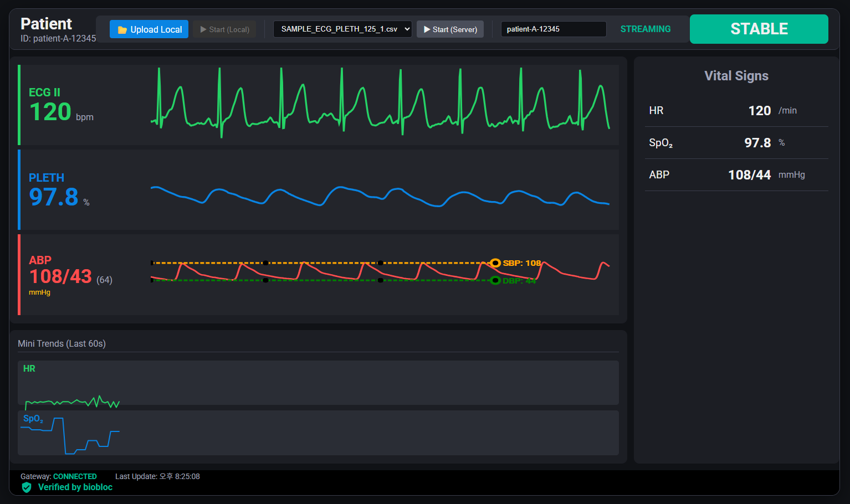Click the green DBP marker circle

tap(495, 280)
